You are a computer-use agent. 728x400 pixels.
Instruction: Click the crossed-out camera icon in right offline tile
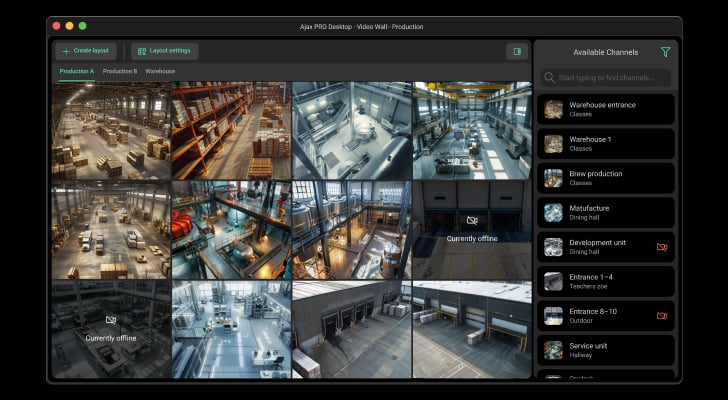tap(472, 220)
